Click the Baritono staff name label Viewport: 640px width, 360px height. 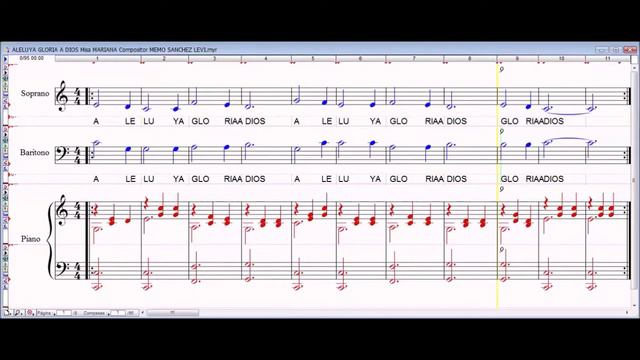(35, 152)
